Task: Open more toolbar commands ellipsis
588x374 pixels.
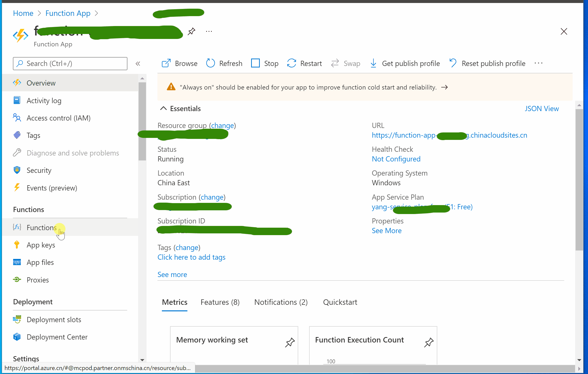Action: pyautogui.click(x=538, y=63)
